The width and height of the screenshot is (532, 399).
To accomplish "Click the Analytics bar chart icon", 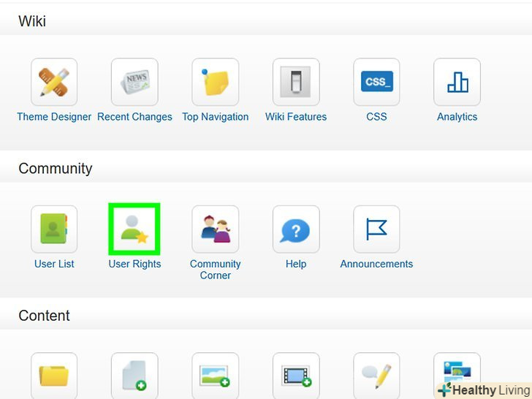I will coord(457,83).
